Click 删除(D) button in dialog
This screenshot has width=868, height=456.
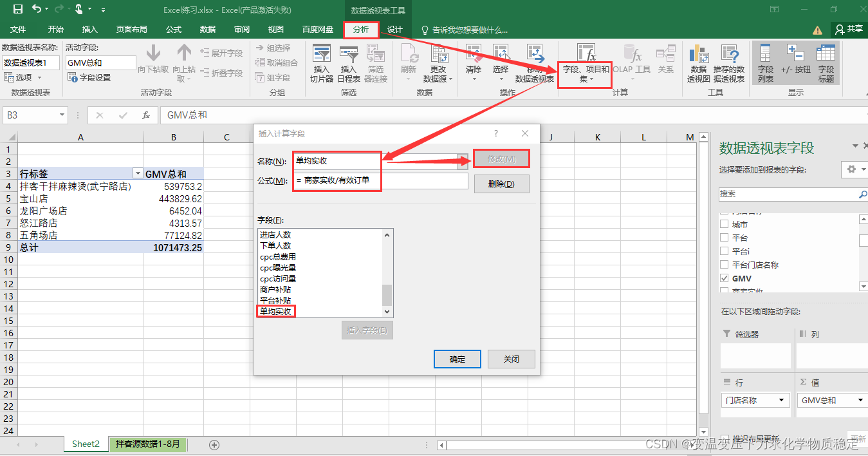point(502,184)
